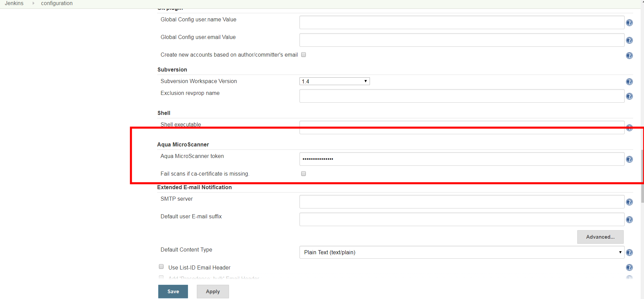Screen dimensions: 644x299
Task: Open help for Use List-ID Email Header
Action: [x=629, y=267]
